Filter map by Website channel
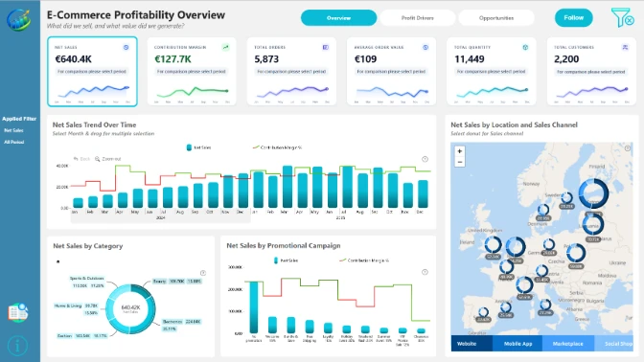 coord(471,344)
